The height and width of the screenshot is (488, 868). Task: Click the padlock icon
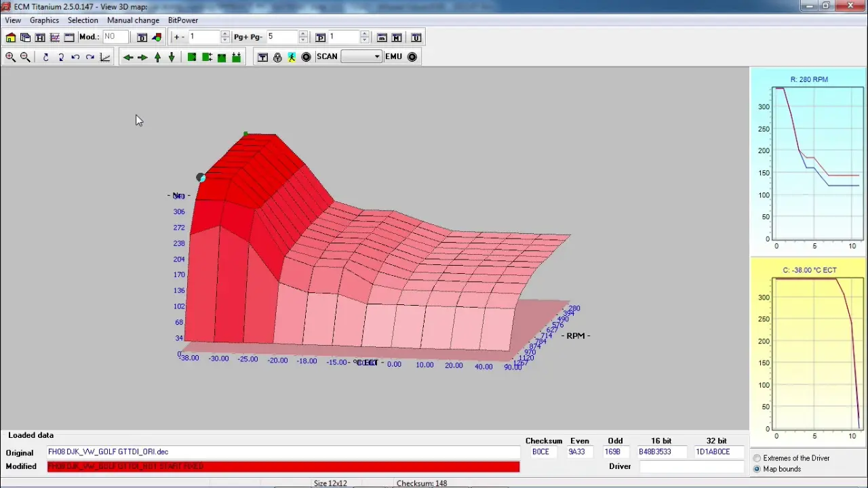pos(277,57)
